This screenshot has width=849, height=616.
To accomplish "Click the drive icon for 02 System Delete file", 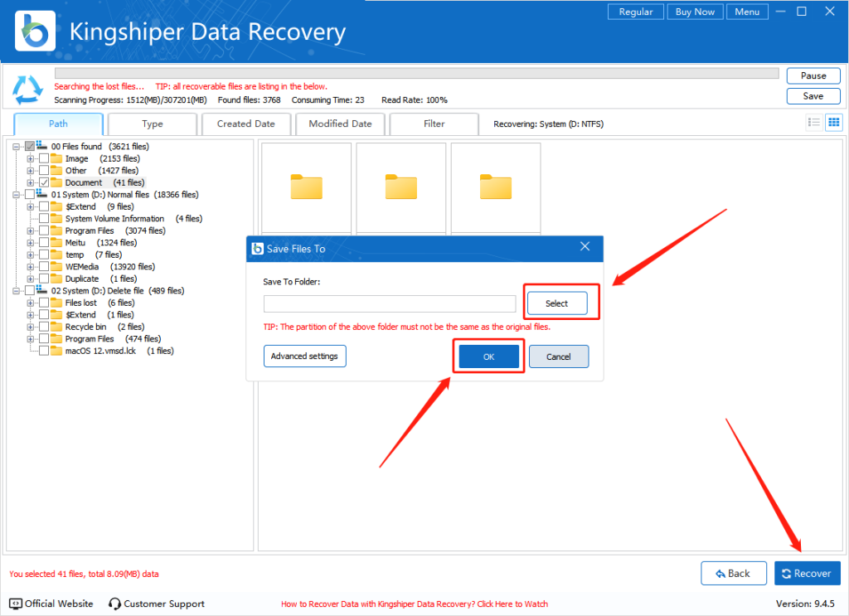I will [x=41, y=290].
